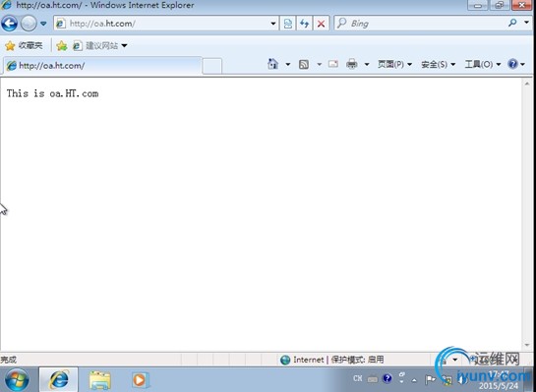Screen dimensions: 536x392
Task: Click the Internet Explorer taskbar icon
Action: (59, 379)
